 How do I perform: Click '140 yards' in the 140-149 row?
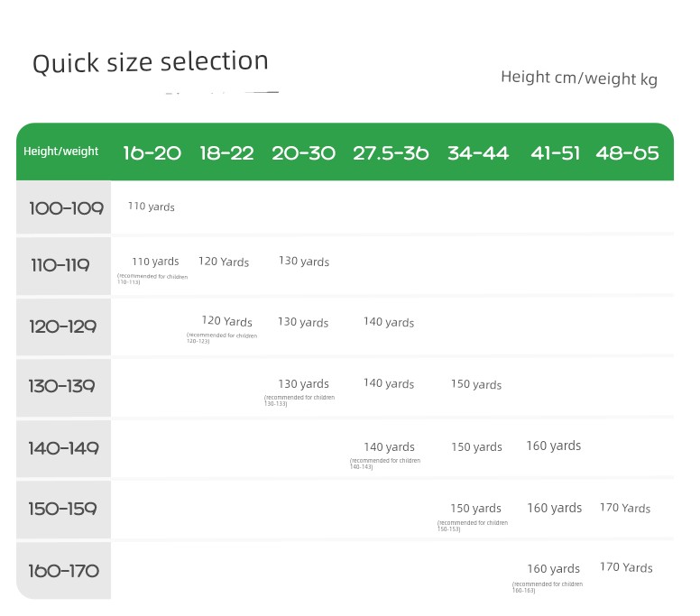pyautogui.click(x=390, y=446)
